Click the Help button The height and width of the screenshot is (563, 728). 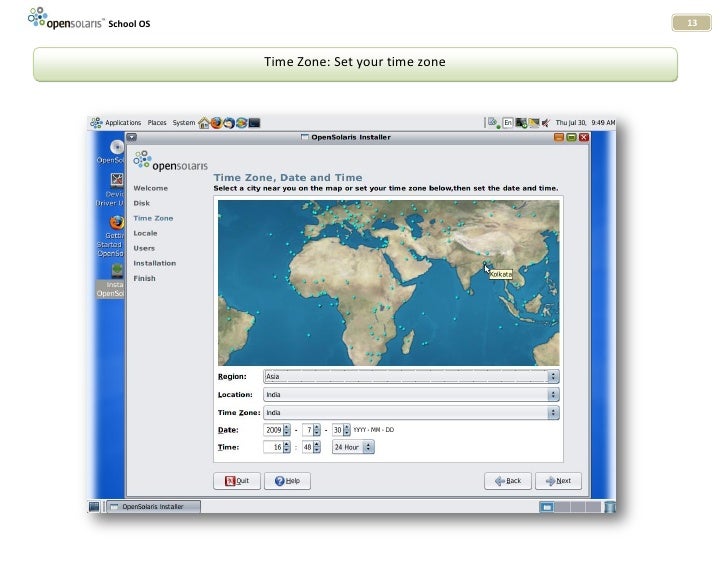point(287,481)
